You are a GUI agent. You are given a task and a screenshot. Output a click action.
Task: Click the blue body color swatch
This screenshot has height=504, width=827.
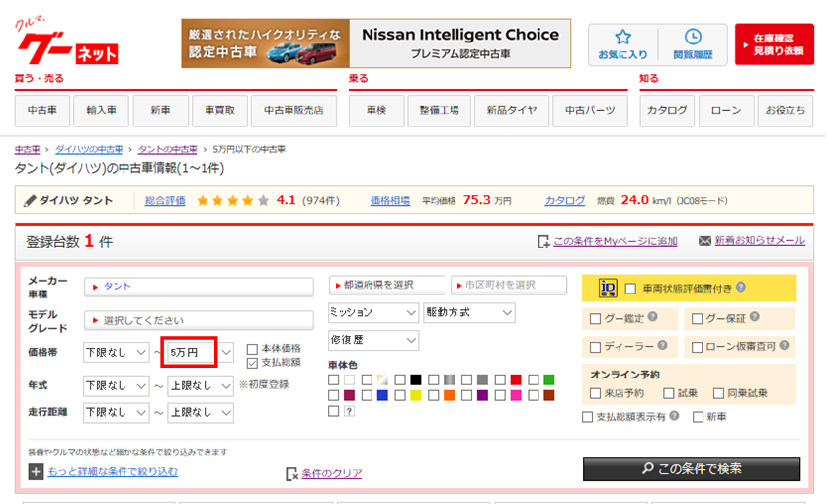pyautogui.click(x=382, y=395)
